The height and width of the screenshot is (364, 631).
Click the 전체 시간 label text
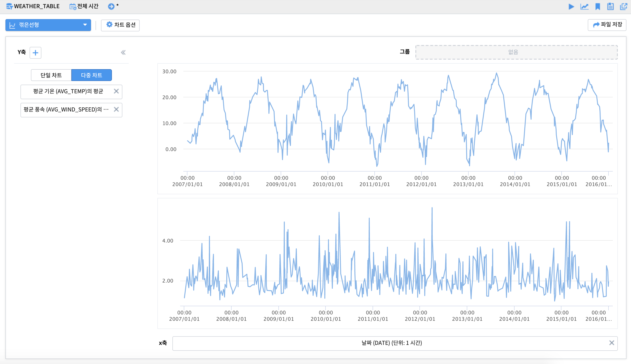88,6
